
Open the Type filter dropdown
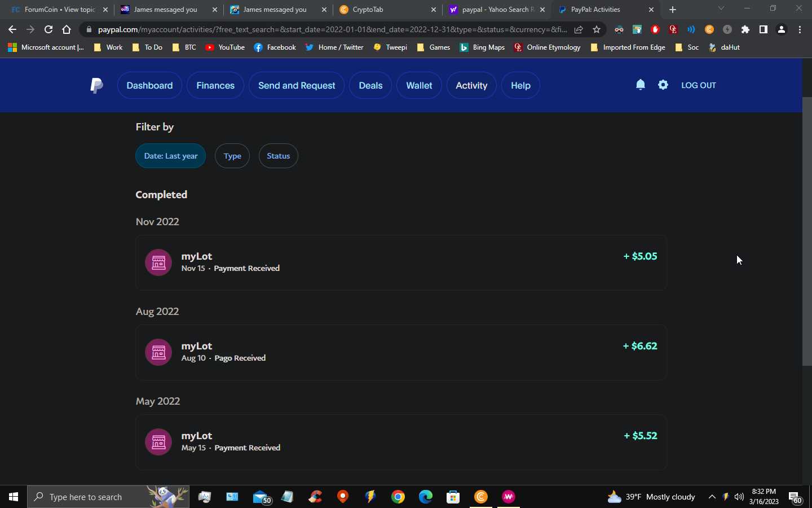click(232, 156)
